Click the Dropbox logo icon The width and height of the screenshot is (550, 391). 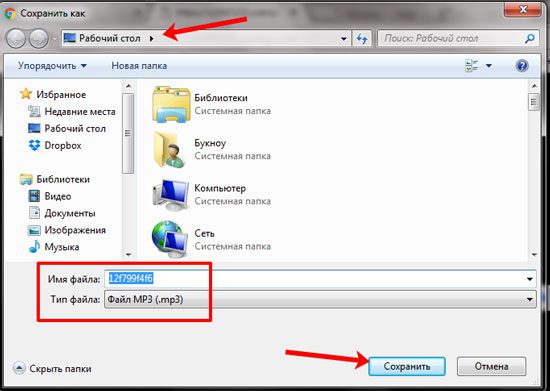[34, 145]
